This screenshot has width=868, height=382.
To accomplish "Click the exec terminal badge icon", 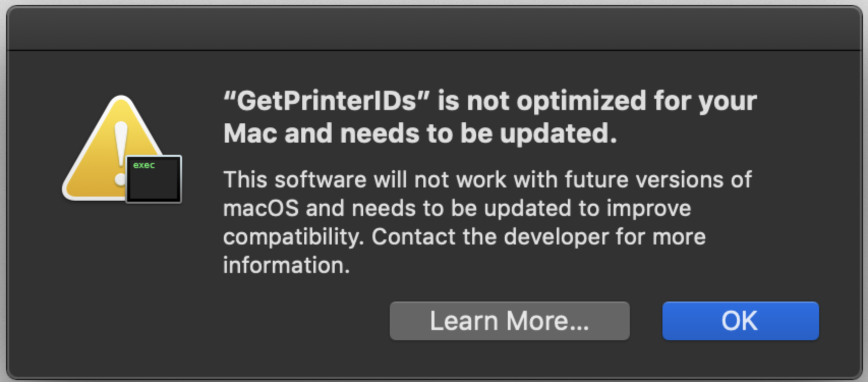I will (x=154, y=179).
